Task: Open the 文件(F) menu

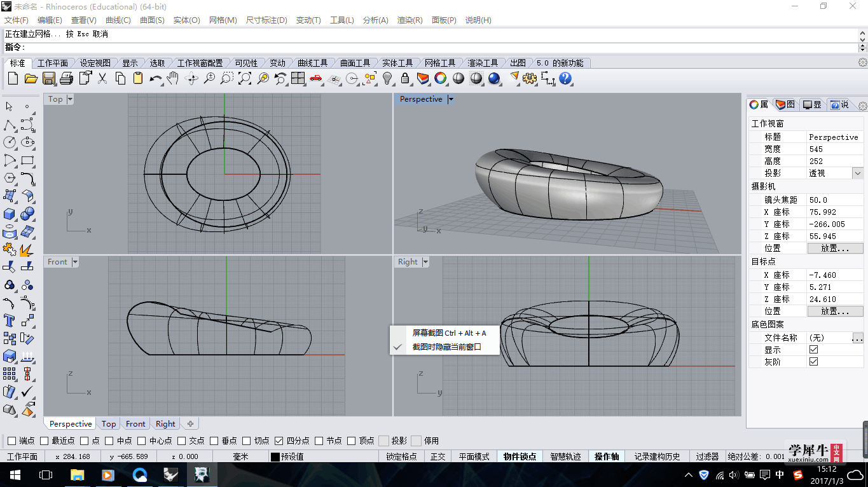Action: [x=17, y=20]
